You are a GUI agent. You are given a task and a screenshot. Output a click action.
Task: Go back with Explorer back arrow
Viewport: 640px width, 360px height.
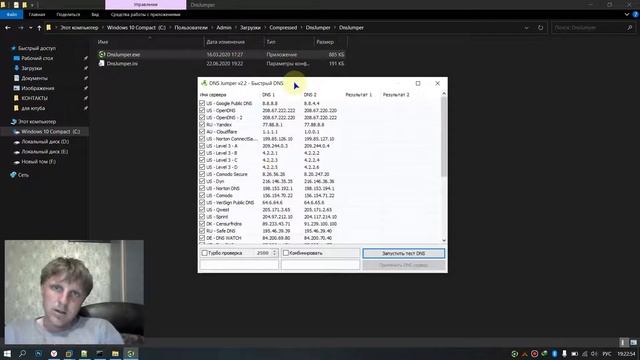pos(8,28)
